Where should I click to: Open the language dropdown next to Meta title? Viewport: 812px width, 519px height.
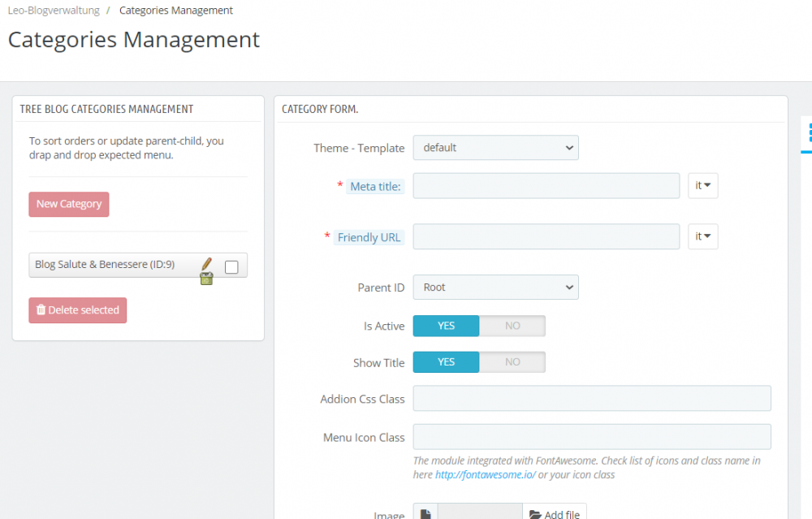(702, 185)
